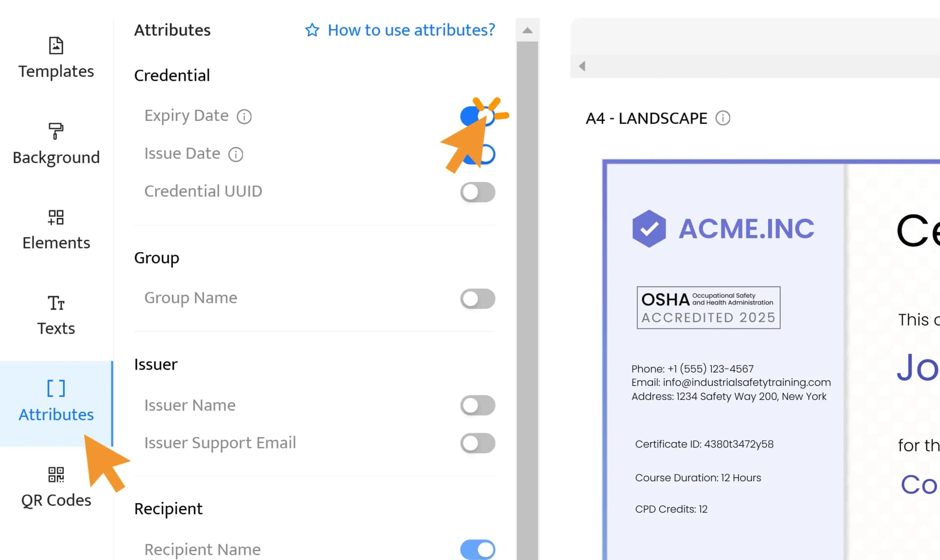Click the OSHA accredited badge icon
Image resolution: width=940 pixels, height=560 pixels.
click(x=708, y=307)
